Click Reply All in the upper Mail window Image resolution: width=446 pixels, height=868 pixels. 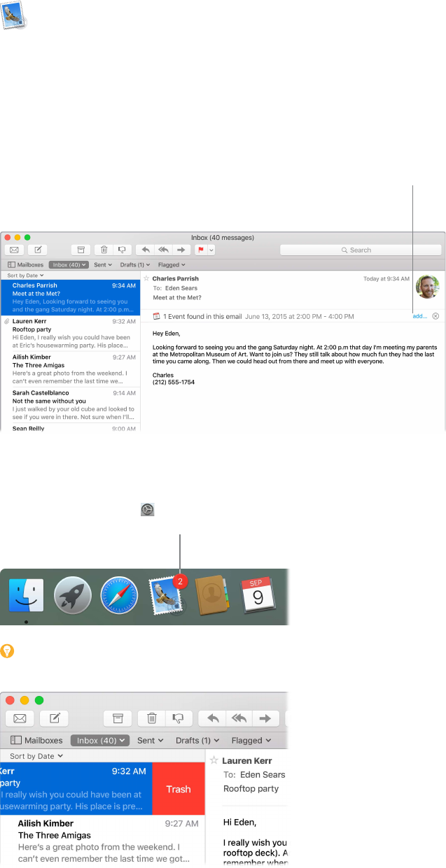click(x=162, y=250)
